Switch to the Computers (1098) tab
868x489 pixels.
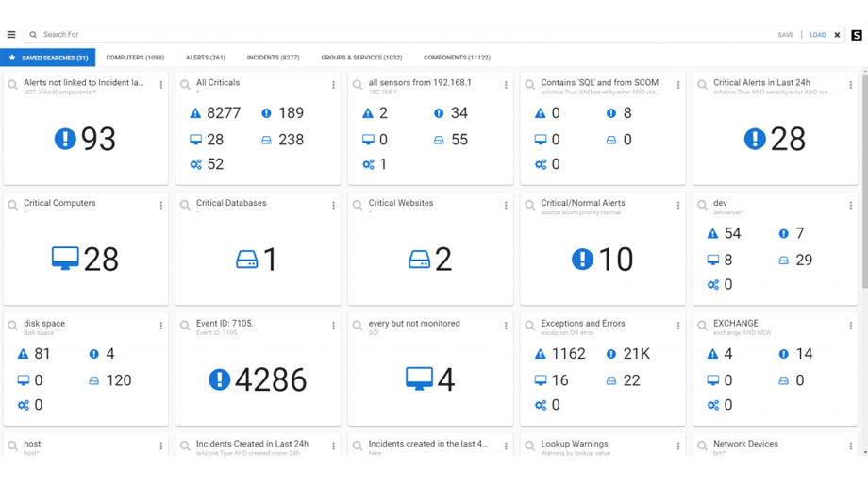[135, 58]
